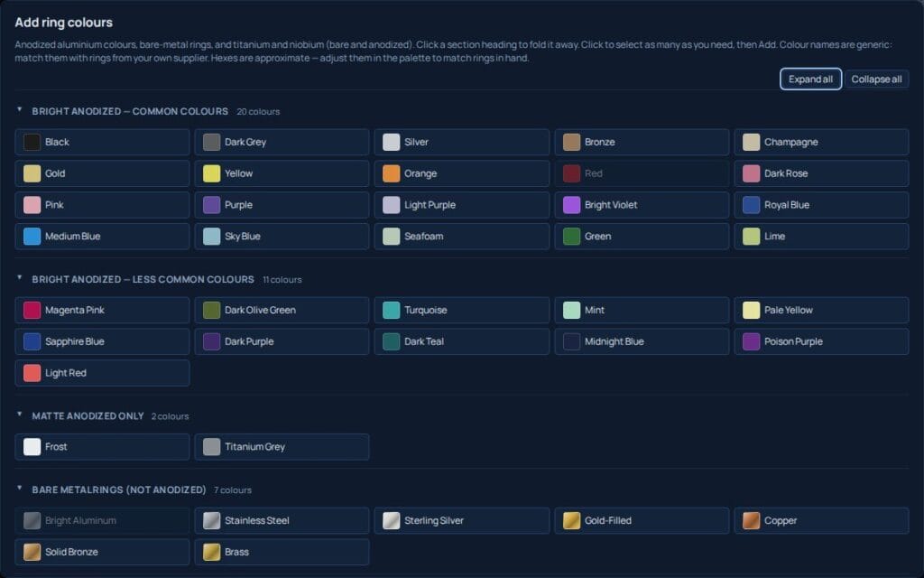924x578 pixels.
Task: Select Poison Purple
Action: coord(821,341)
